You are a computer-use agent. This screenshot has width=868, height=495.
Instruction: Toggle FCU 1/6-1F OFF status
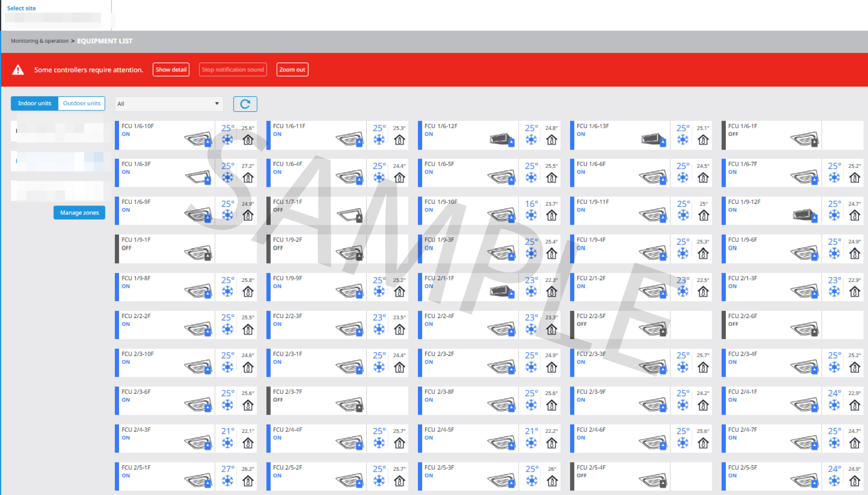coord(733,134)
